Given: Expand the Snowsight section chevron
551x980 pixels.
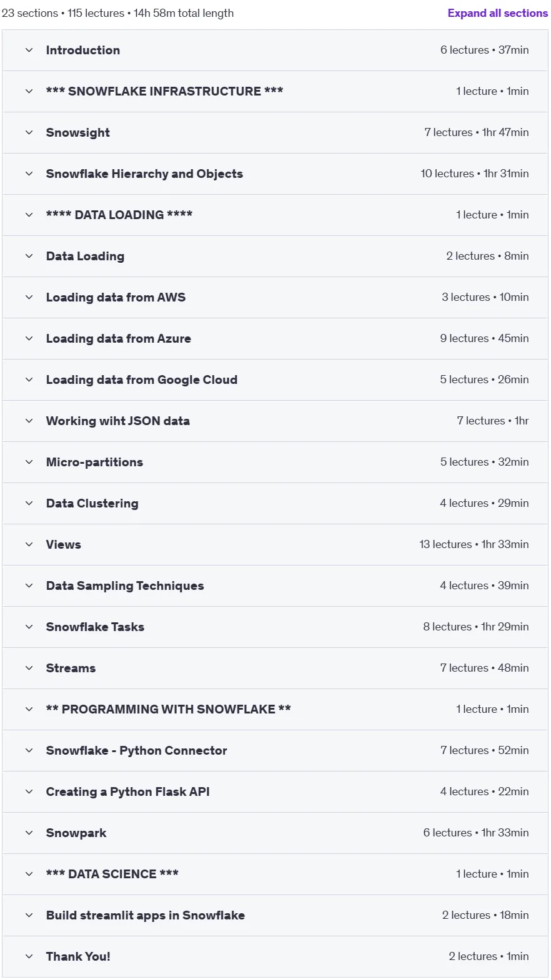Looking at the screenshot, I should coord(29,132).
